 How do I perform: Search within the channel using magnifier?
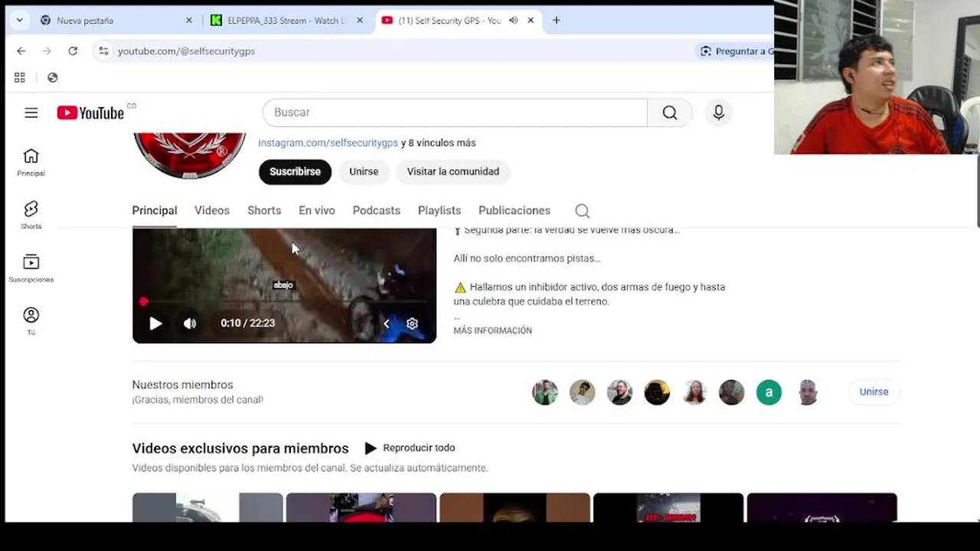coord(582,210)
